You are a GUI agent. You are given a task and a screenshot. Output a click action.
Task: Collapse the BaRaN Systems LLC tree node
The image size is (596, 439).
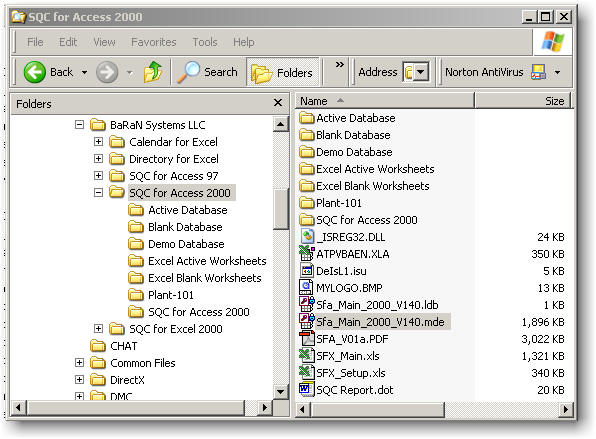point(79,125)
